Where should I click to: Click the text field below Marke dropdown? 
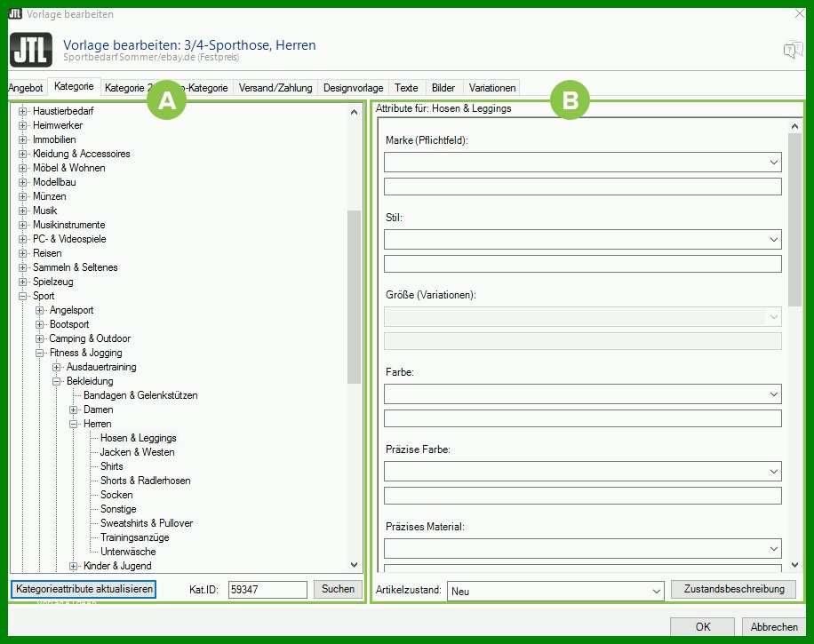(x=582, y=187)
